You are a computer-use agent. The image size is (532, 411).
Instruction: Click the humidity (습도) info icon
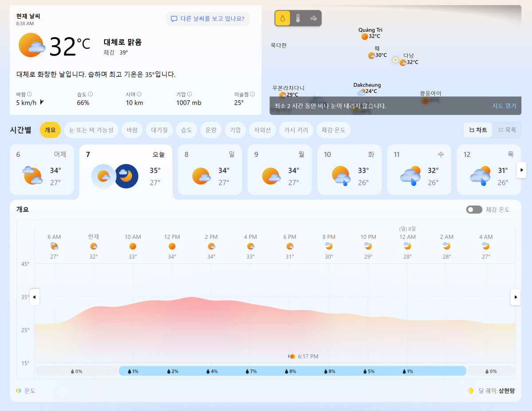(x=90, y=94)
